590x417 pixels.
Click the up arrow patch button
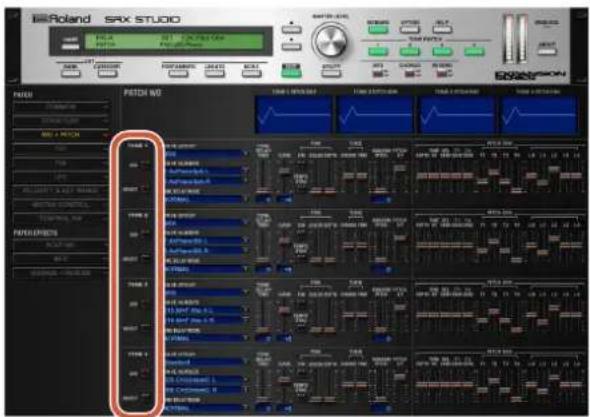tap(292, 29)
